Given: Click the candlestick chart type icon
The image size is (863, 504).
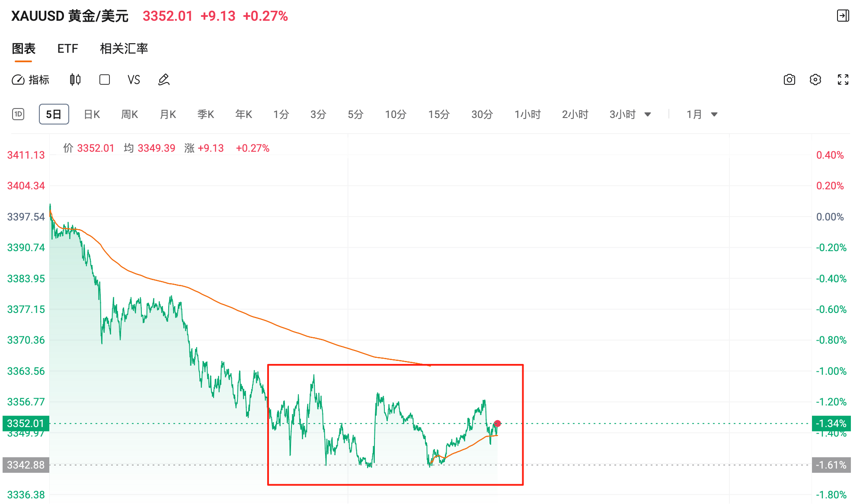Looking at the screenshot, I should coord(75,80).
